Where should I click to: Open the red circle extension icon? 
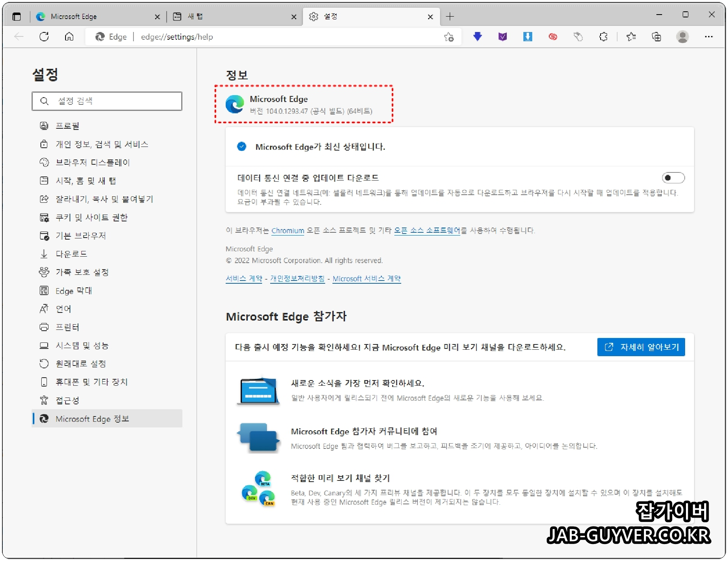[x=553, y=37]
